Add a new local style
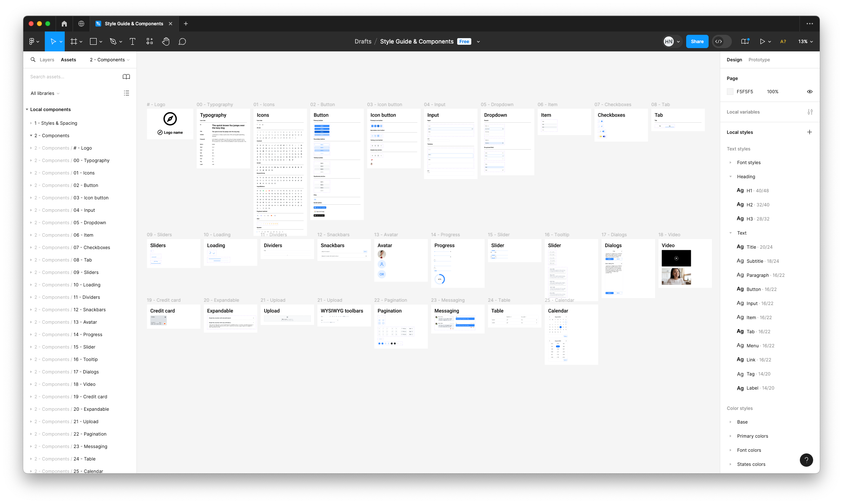 (809, 132)
